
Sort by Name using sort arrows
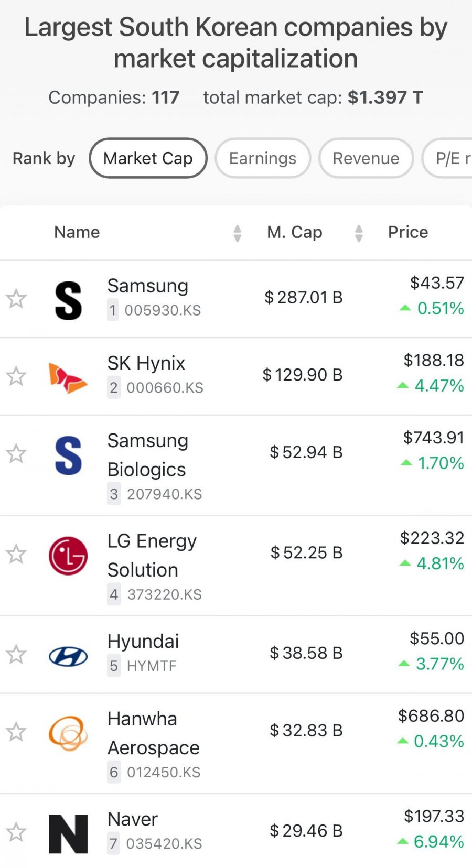[238, 233]
